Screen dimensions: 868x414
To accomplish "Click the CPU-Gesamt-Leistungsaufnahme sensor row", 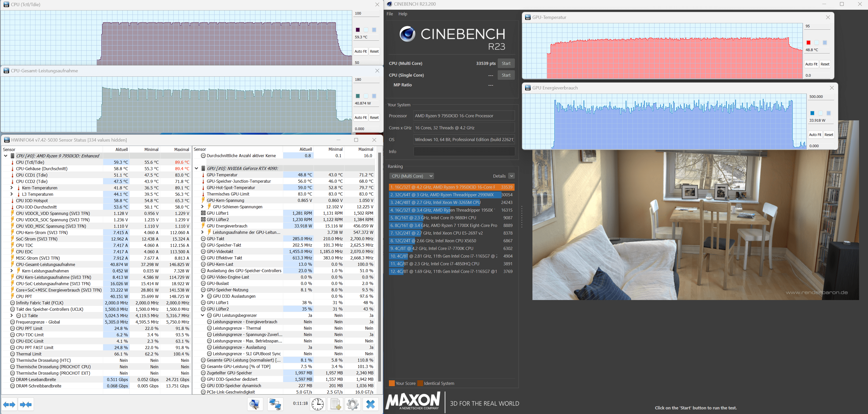I will pyautogui.click(x=96, y=265).
